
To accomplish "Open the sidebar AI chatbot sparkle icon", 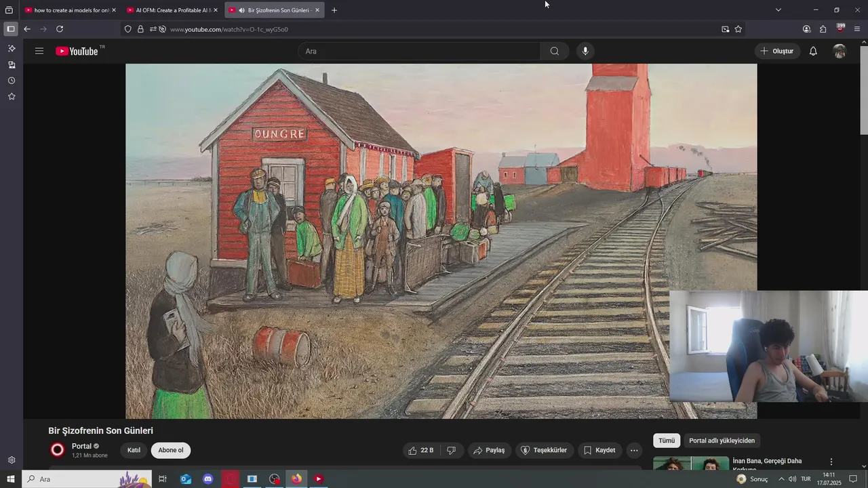I will click(x=12, y=49).
